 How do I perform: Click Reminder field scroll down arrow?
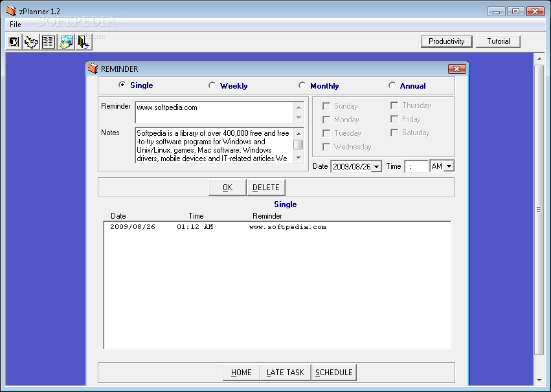tap(298, 118)
